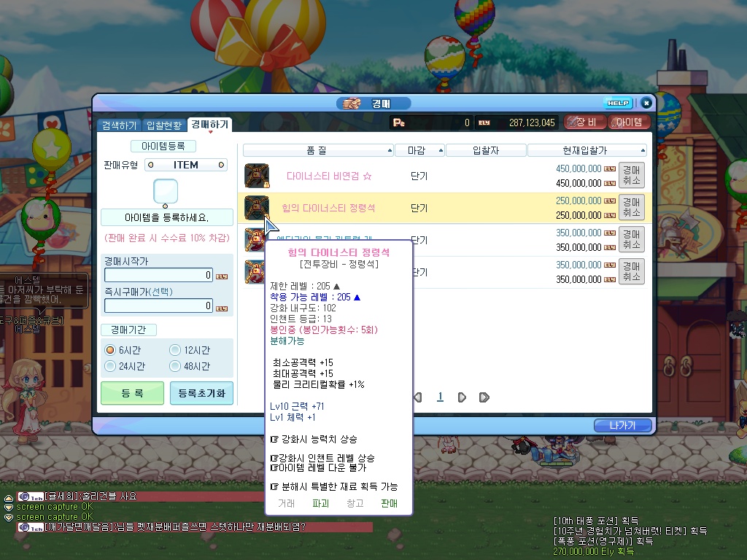747x560 pixels.
Task: Click the 등록초기화 reset button
Action: click(x=201, y=394)
